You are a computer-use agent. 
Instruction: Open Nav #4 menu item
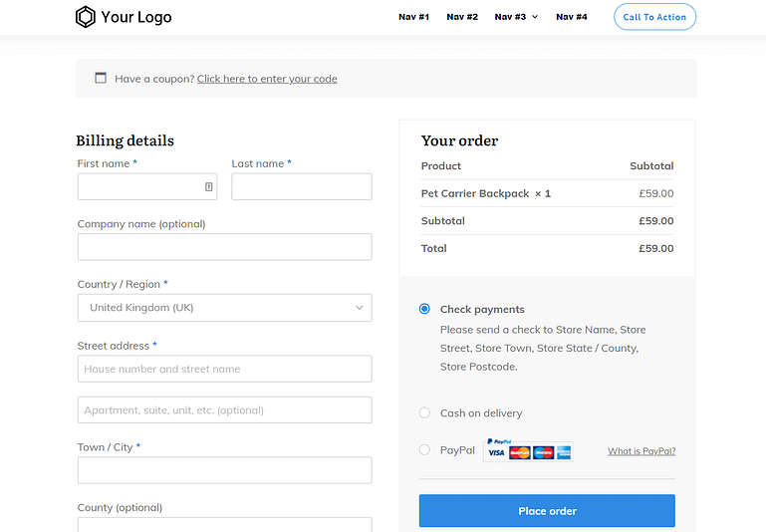coord(572,17)
